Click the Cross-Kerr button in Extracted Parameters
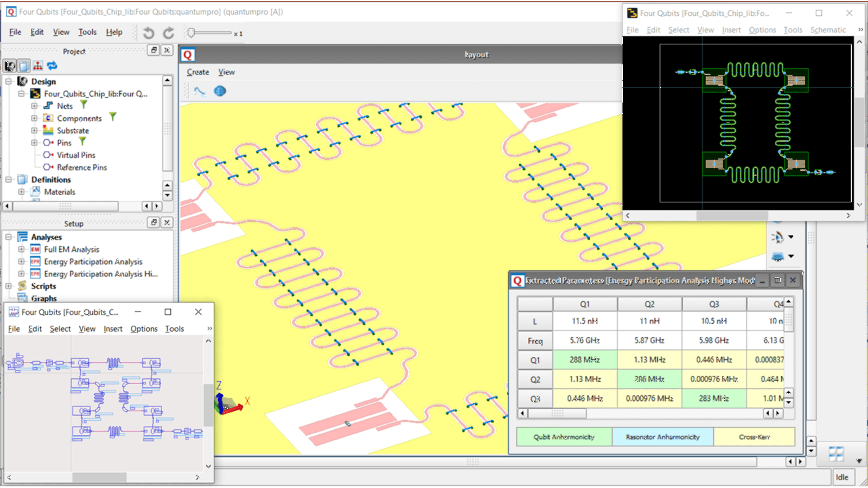868x488 pixels. pyautogui.click(x=755, y=436)
